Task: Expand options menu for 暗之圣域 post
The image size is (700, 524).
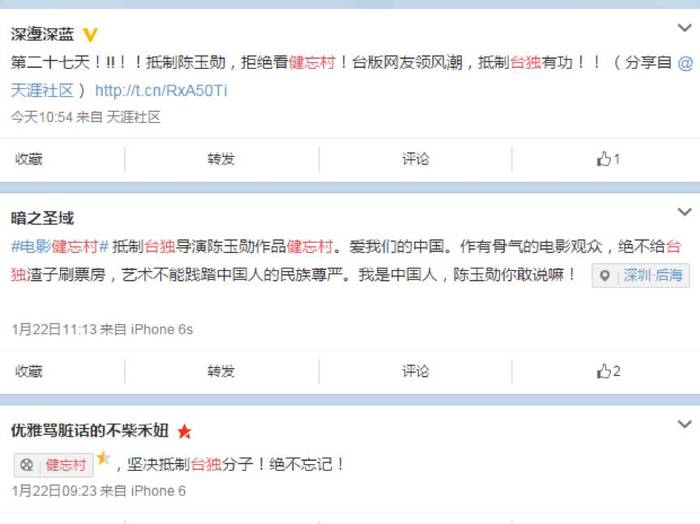Action: [684, 212]
